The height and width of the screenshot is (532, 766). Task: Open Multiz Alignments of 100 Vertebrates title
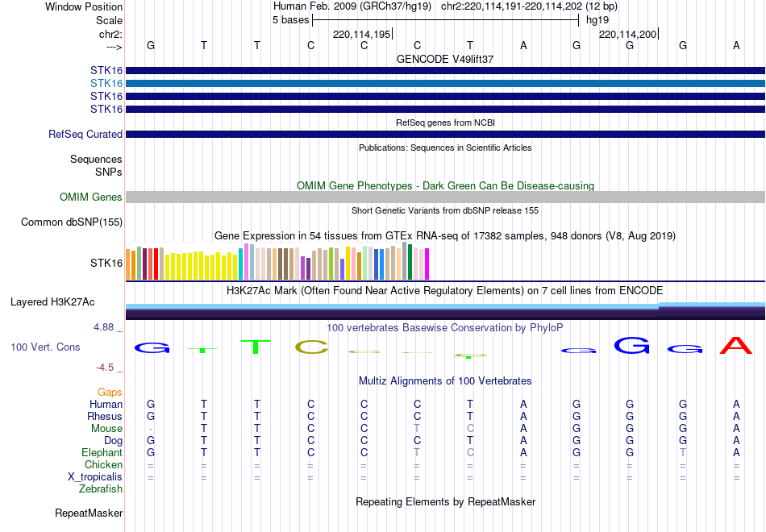(x=445, y=381)
